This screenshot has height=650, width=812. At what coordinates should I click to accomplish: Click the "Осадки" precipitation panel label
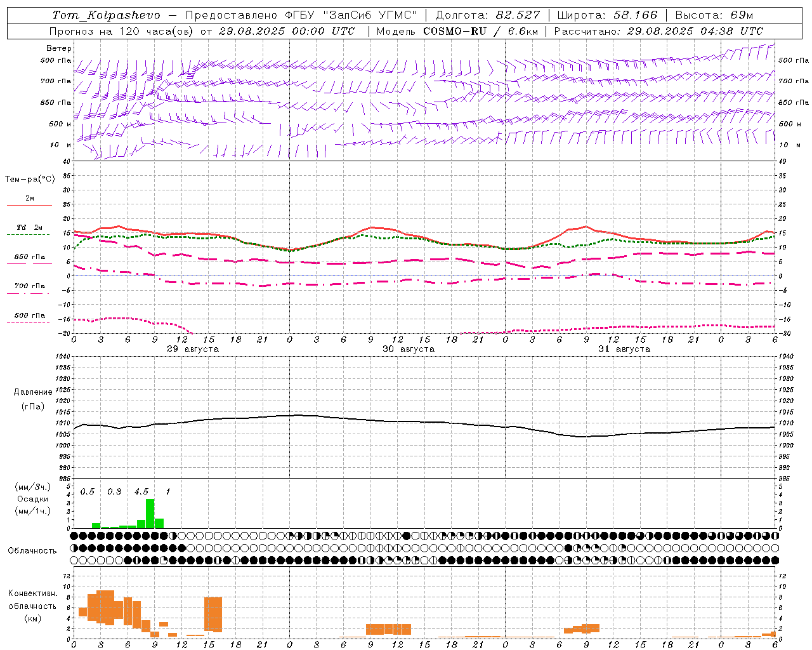[32, 499]
